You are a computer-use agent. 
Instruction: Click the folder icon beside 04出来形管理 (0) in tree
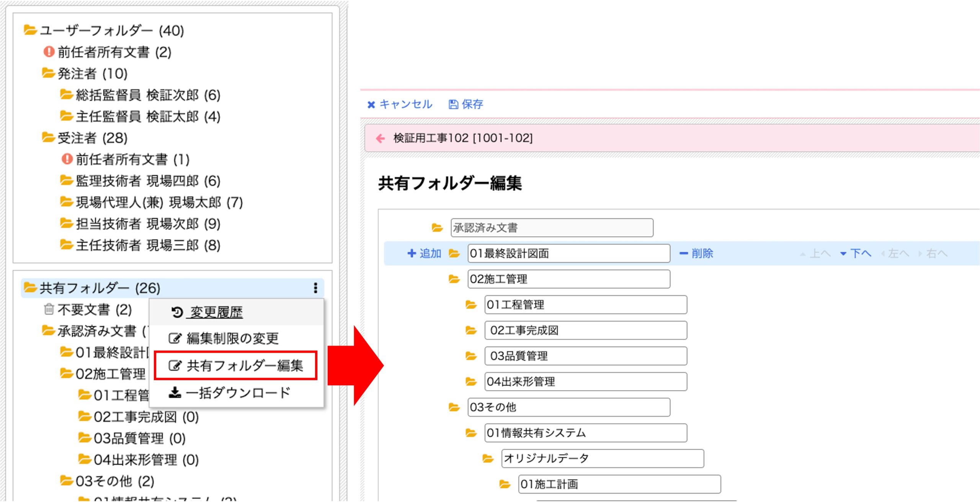(x=85, y=459)
